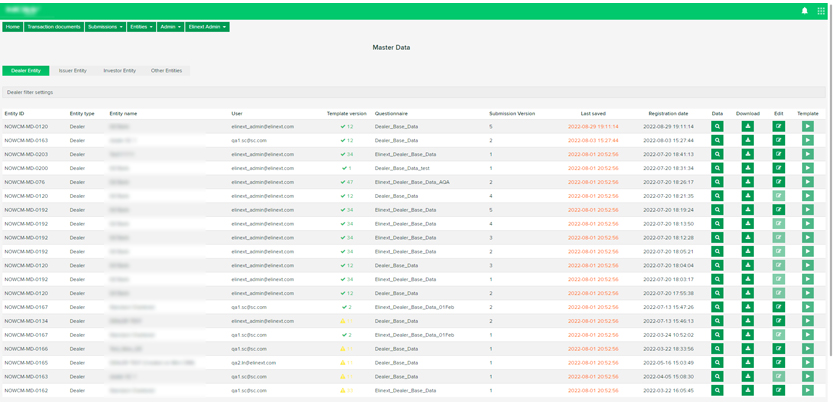Viewport: 834px width, 405px height.
Task: Expand the Submissions dropdown menu
Action: click(x=105, y=27)
